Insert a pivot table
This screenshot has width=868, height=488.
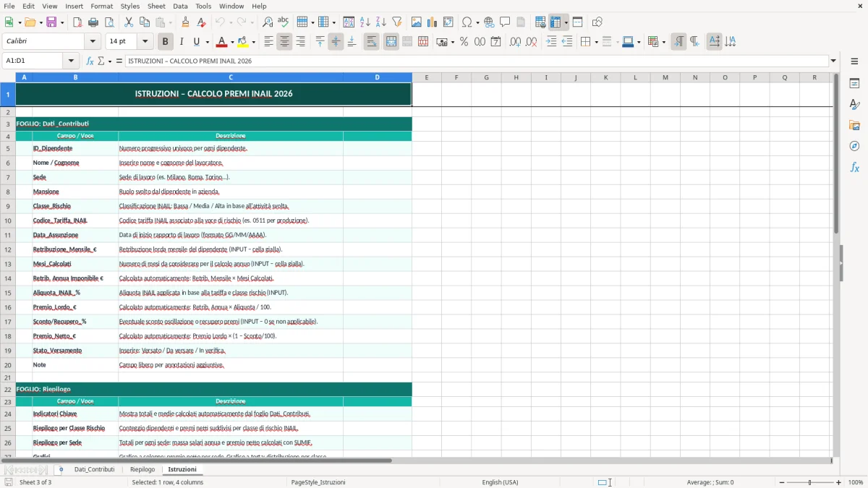click(448, 22)
